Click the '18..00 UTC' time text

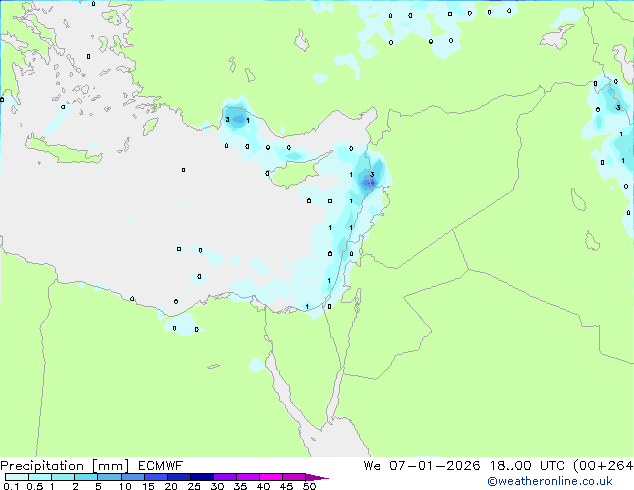pos(527,466)
